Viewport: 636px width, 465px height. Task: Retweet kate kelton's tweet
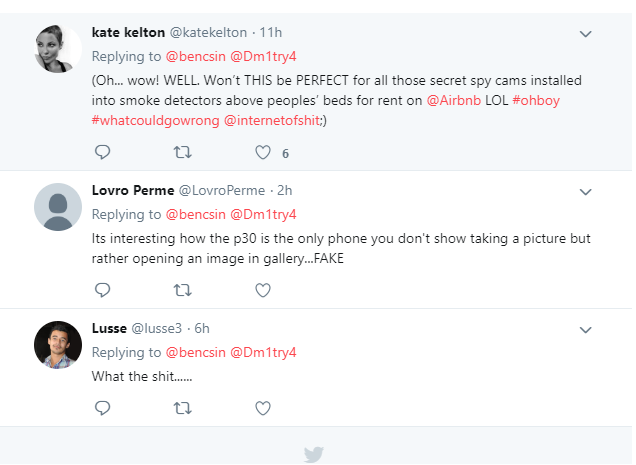point(182,153)
